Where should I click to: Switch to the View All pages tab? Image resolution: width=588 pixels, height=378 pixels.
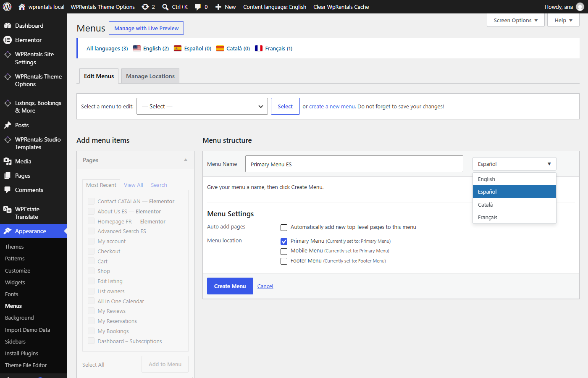[134, 185]
